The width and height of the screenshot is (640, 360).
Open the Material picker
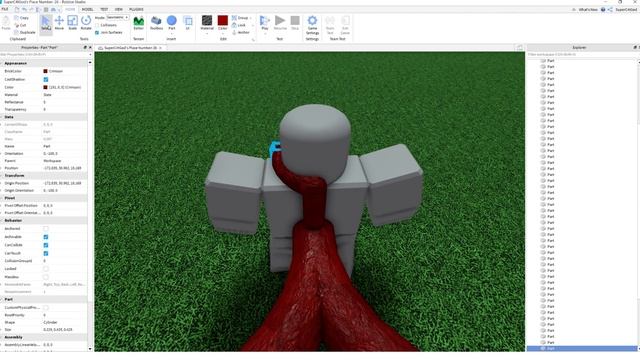click(x=207, y=23)
